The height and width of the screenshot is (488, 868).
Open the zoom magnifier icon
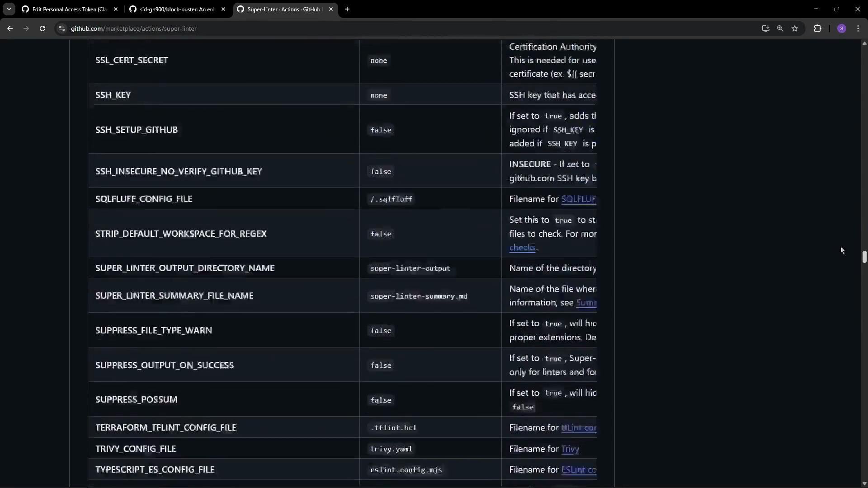coord(780,28)
